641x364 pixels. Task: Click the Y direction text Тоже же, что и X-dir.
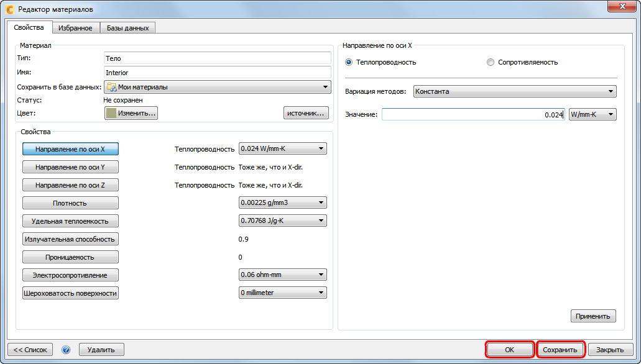click(270, 167)
